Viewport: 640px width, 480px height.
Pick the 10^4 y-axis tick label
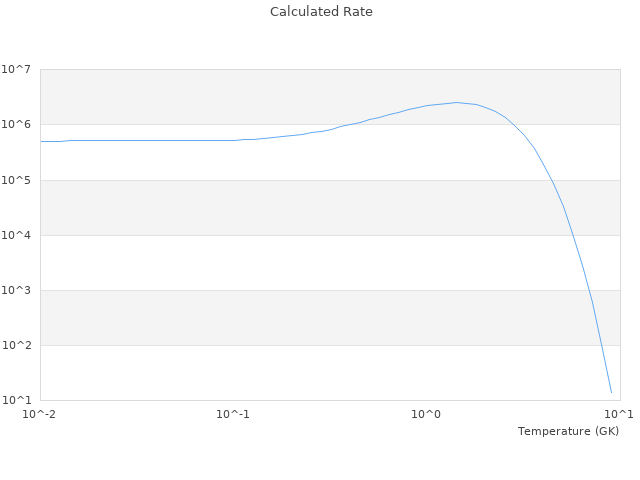(17, 235)
